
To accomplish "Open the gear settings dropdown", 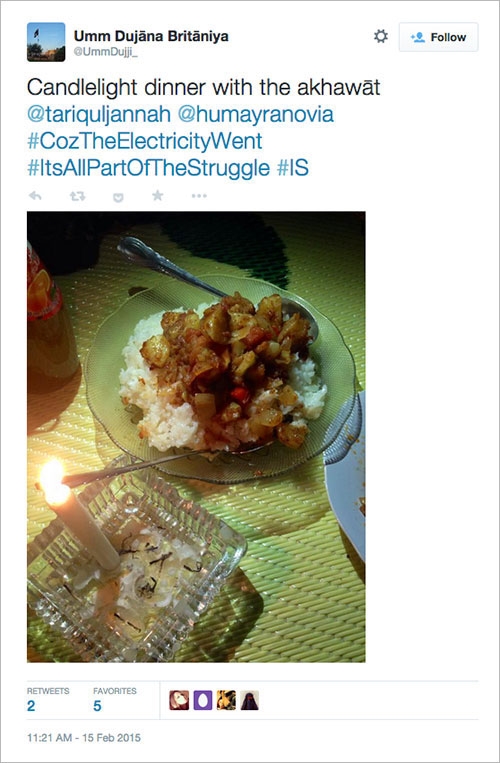I will (380, 36).
